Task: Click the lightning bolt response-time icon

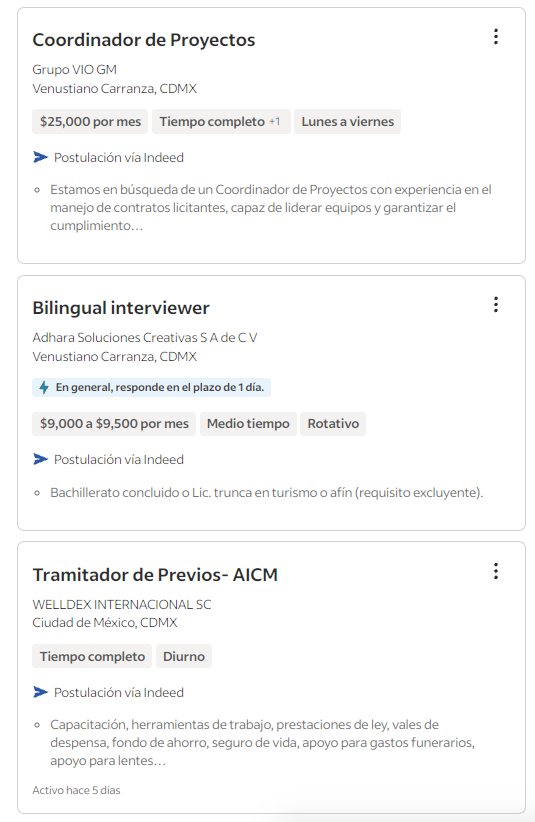Action: click(44, 387)
